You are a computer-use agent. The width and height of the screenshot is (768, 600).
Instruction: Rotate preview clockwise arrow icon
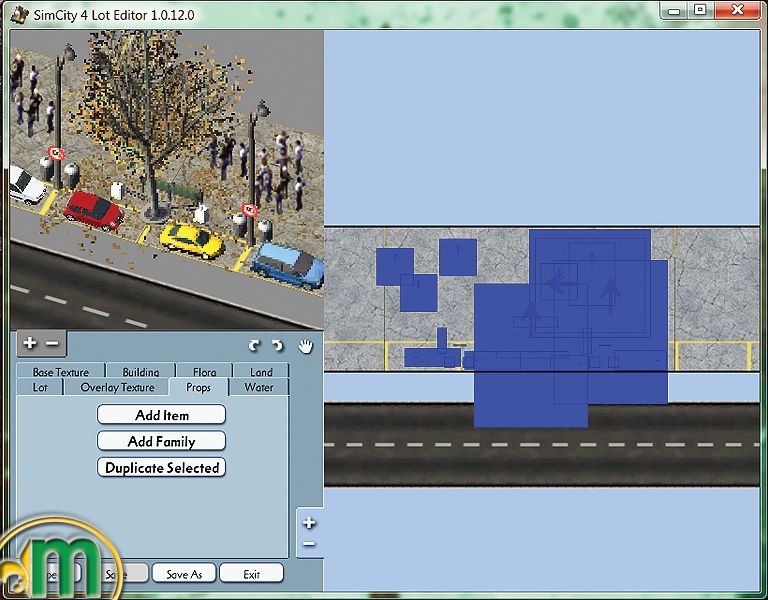tap(254, 346)
